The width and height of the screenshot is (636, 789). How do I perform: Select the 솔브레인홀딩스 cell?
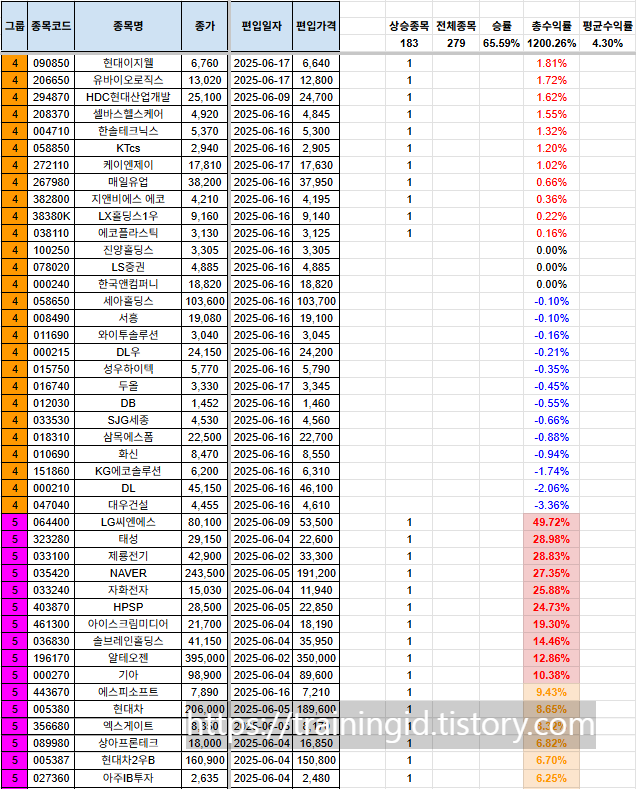(128, 642)
